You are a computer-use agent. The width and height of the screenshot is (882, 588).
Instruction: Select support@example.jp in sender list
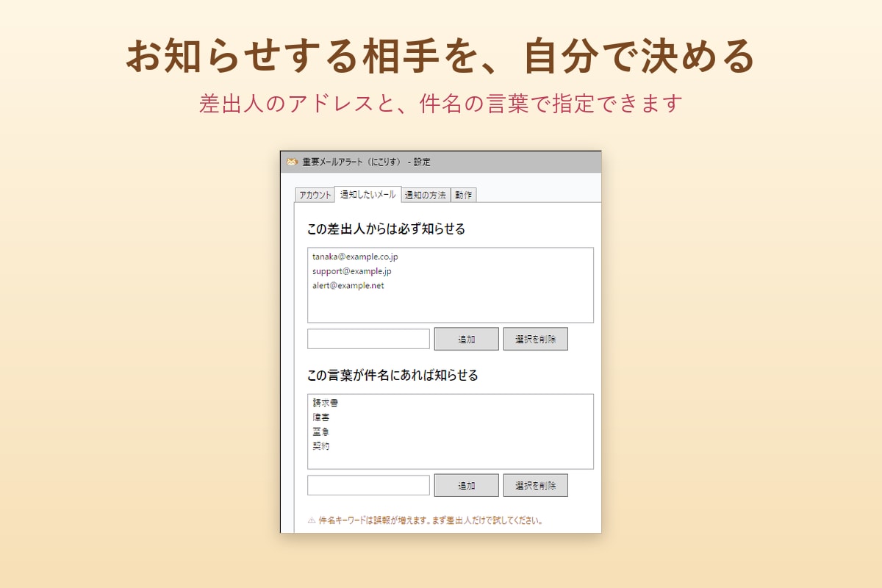pos(352,271)
